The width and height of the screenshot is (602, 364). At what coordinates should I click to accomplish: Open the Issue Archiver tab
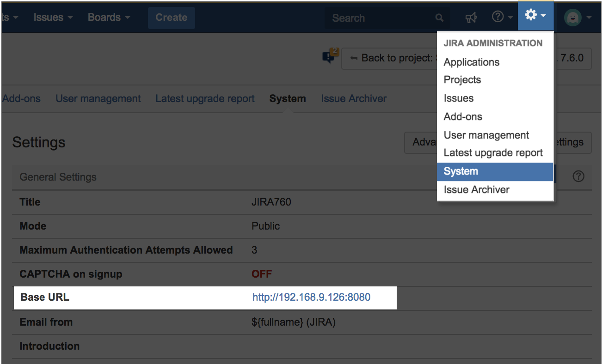point(354,99)
